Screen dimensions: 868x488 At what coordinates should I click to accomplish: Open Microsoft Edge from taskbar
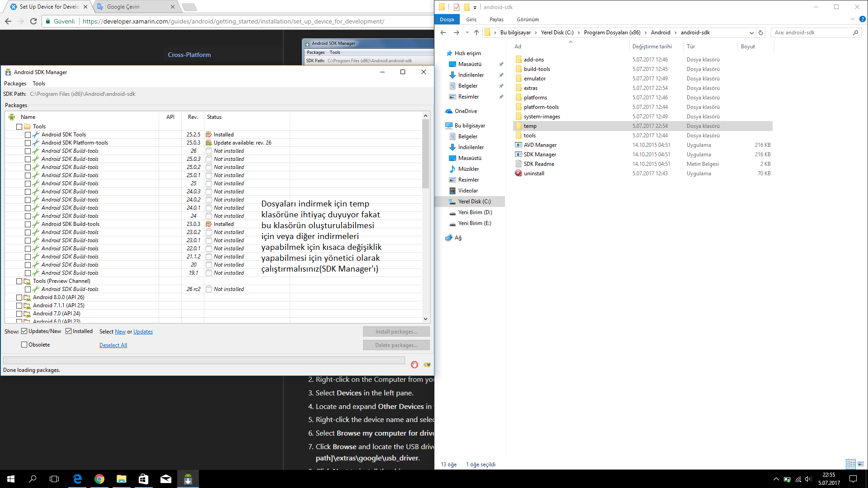(x=77, y=479)
